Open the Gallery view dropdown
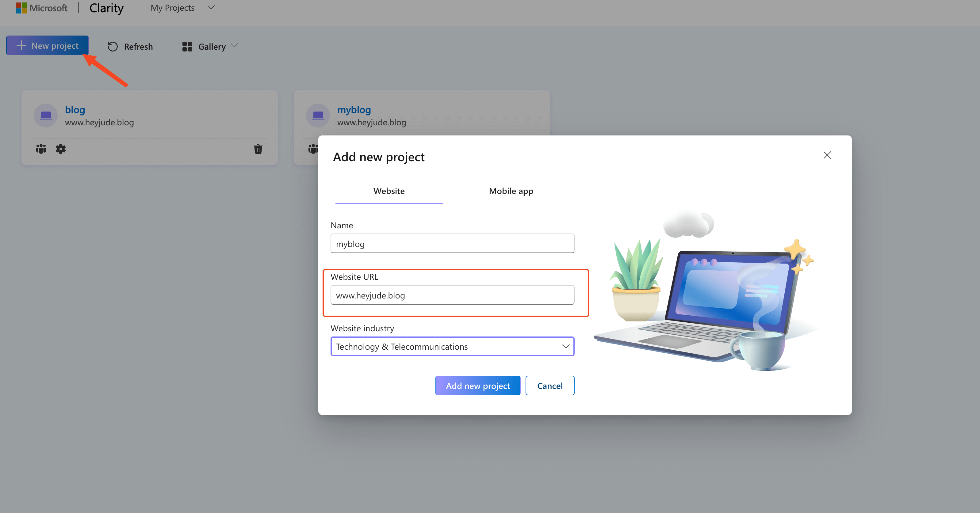The height and width of the screenshot is (513, 980). pos(210,46)
